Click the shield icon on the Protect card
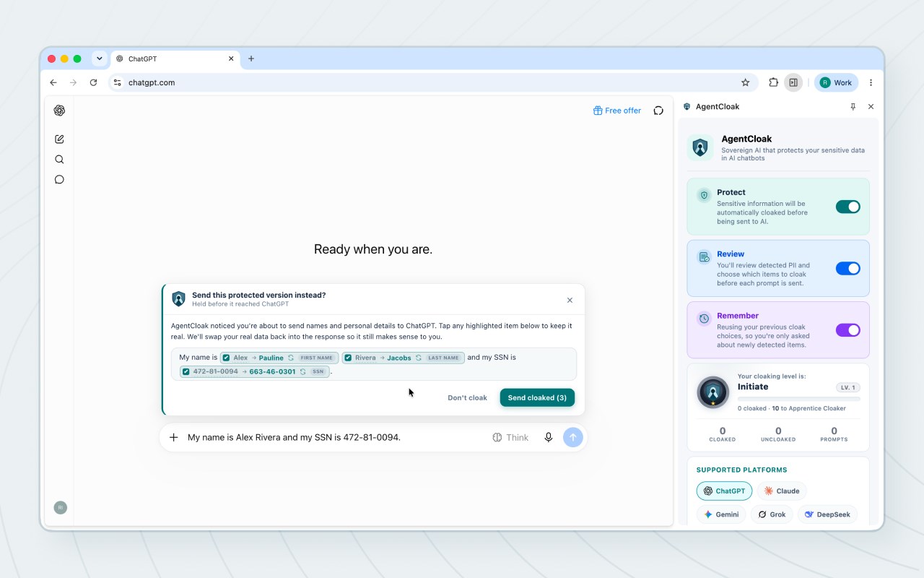This screenshot has height=578, width=924. coord(704,195)
